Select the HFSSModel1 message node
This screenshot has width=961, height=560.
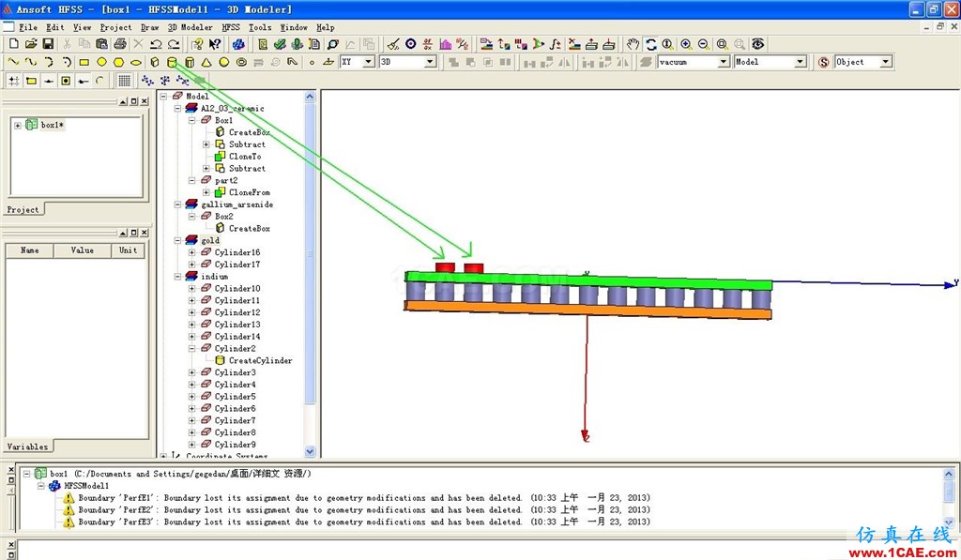[x=86, y=486]
